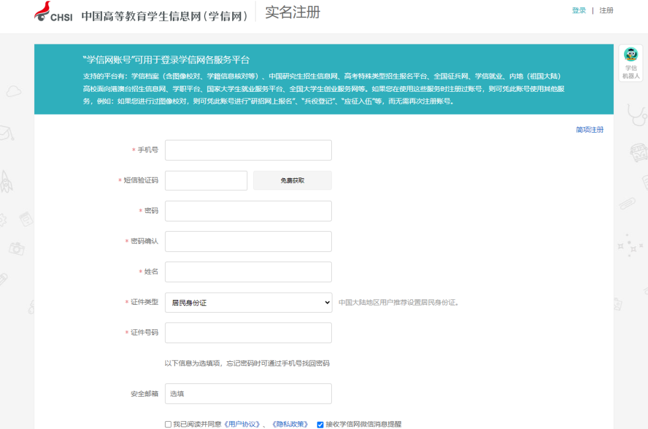Focus the 安全邮箱 optional input field

pos(248,393)
